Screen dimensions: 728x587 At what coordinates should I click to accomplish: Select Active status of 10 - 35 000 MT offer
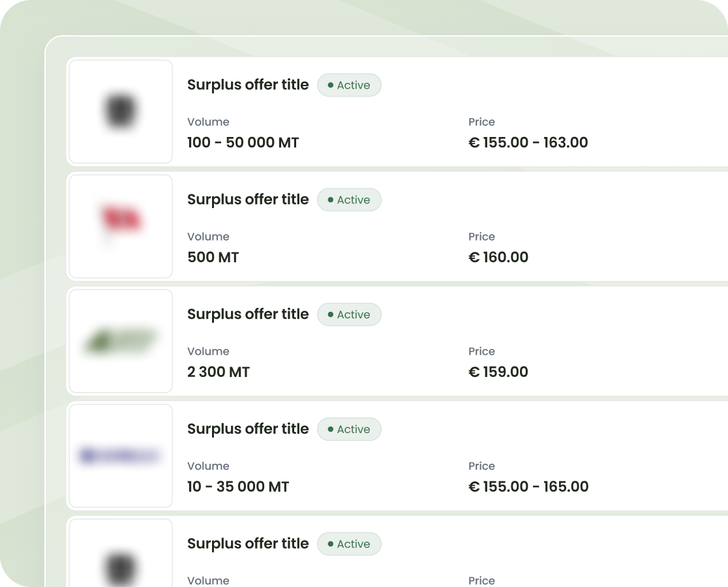click(x=349, y=430)
